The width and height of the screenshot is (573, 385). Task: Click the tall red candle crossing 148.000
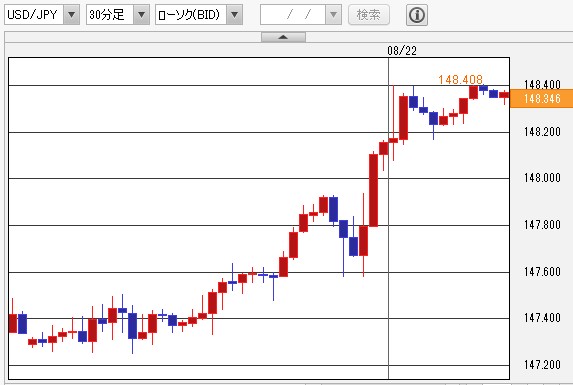point(373,190)
